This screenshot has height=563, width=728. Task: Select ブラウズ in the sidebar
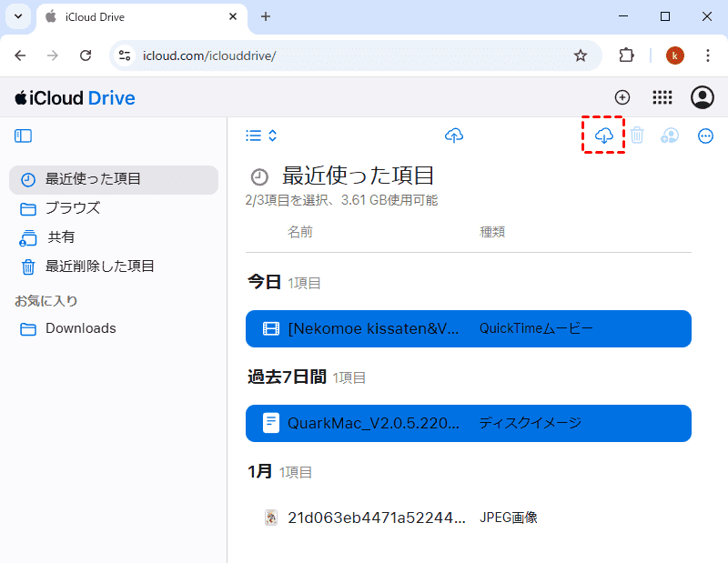(x=73, y=208)
